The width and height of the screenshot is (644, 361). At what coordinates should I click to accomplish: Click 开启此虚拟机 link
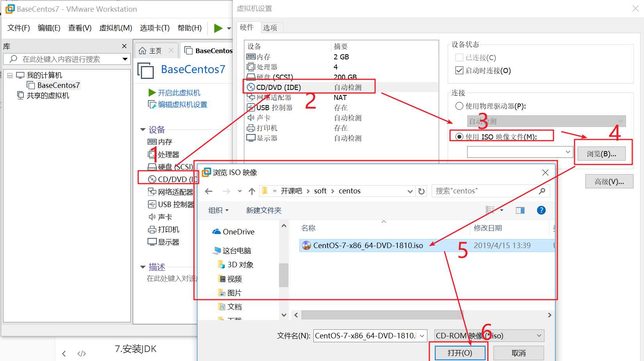[x=179, y=93]
